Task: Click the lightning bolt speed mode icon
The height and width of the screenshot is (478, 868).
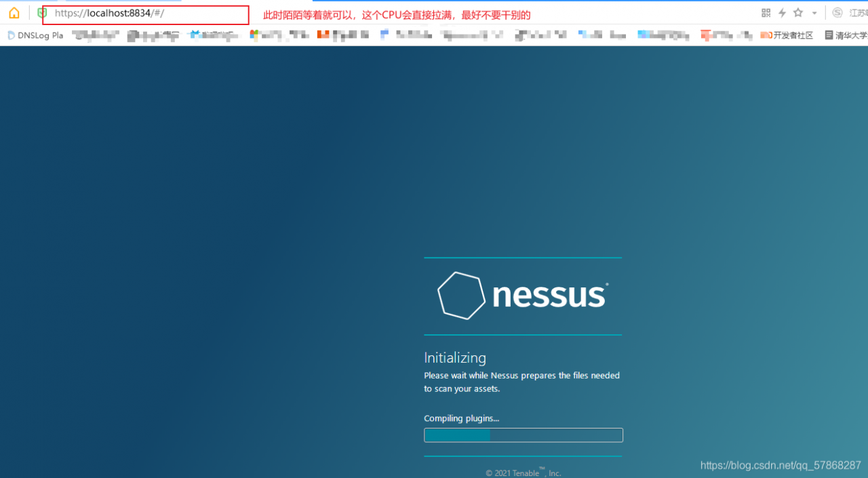Action: (782, 13)
